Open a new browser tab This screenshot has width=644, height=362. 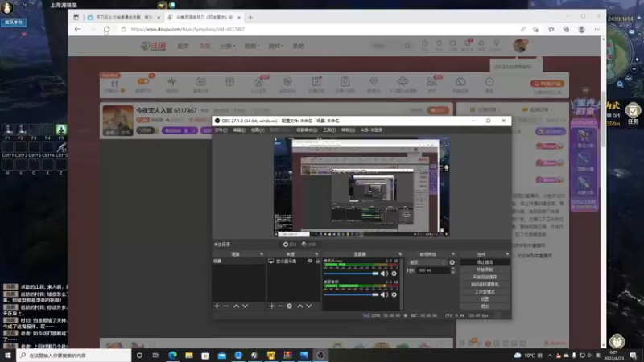(x=250, y=17)
